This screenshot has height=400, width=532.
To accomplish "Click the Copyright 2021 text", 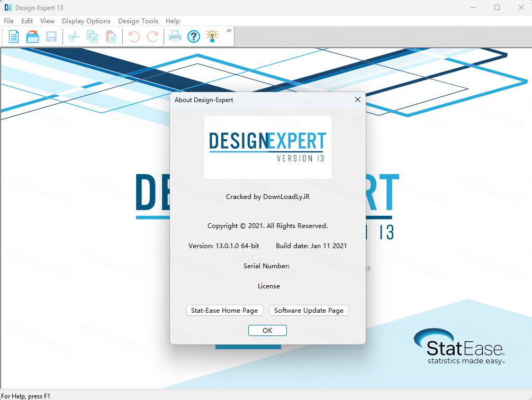I will click(267, 226).
